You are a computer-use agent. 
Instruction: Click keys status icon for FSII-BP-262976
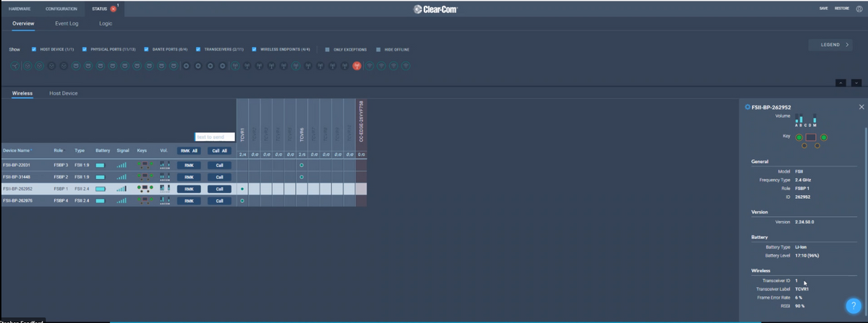[x=145, y=200]
